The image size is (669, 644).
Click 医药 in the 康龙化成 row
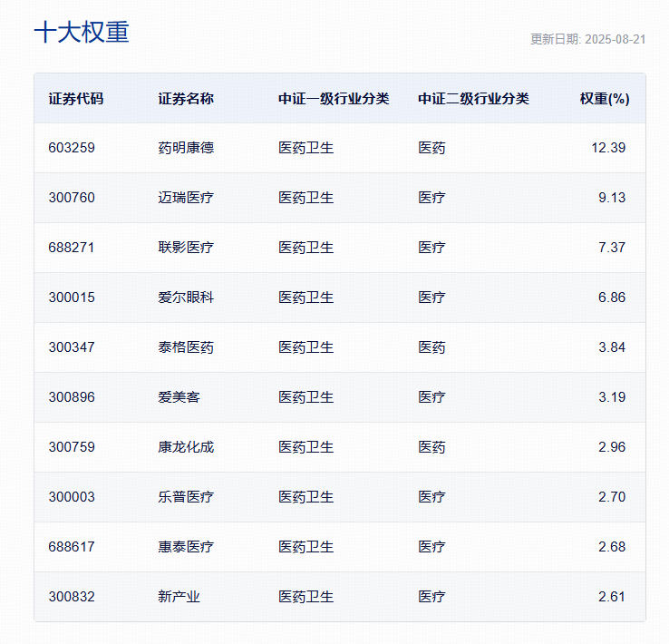(x=431, y=447)
